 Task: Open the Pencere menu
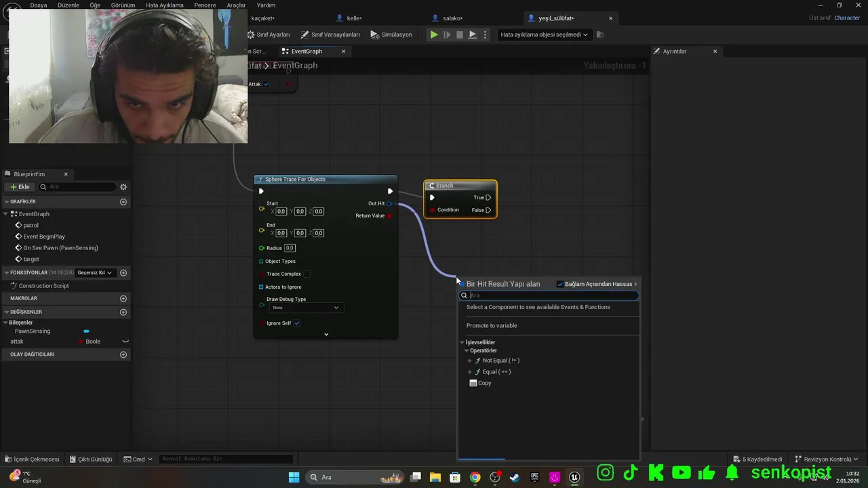(205, 5)
